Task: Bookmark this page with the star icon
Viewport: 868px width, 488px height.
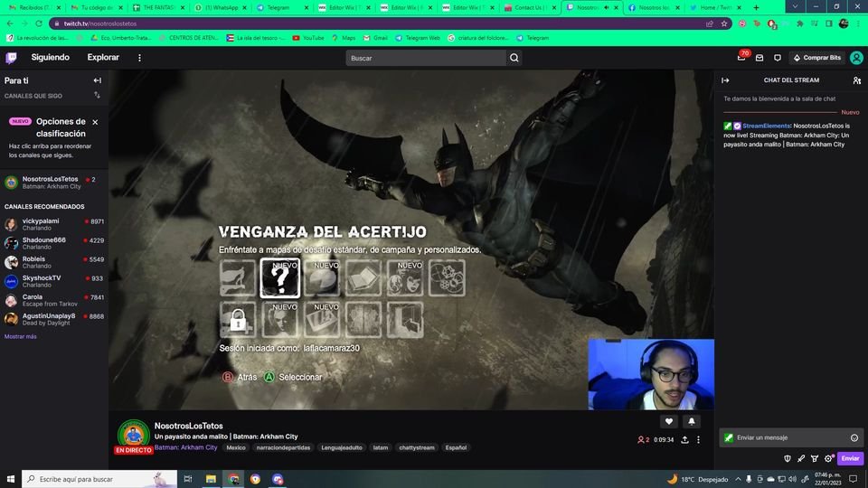Action: point(724,23)
